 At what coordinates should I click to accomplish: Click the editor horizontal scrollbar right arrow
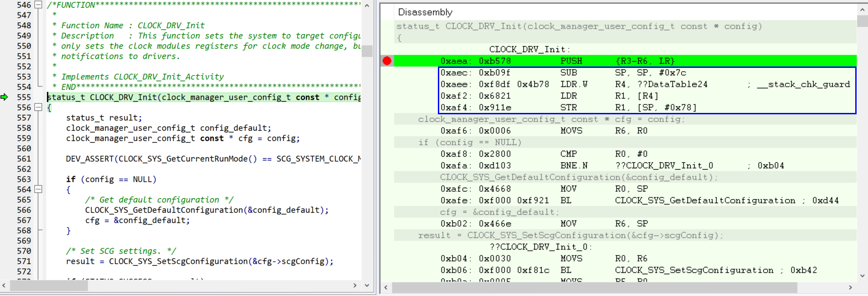355,286
